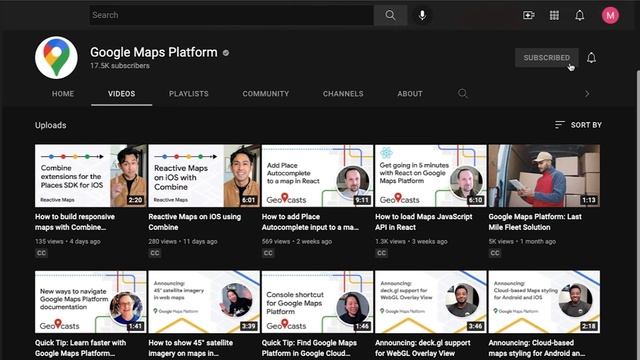Click inside the Search input field
640x360 pixels.
(x=231, y=15)
